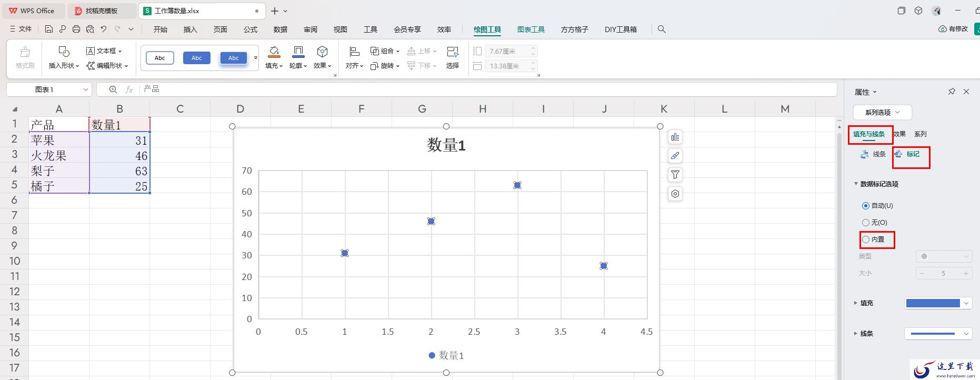Click the Insert Shape (插入形状) icon

coord(64,52)
